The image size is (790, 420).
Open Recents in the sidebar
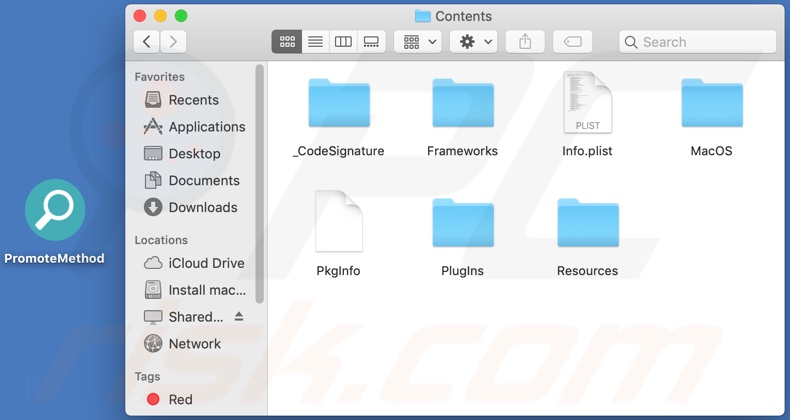click(194, 100)
